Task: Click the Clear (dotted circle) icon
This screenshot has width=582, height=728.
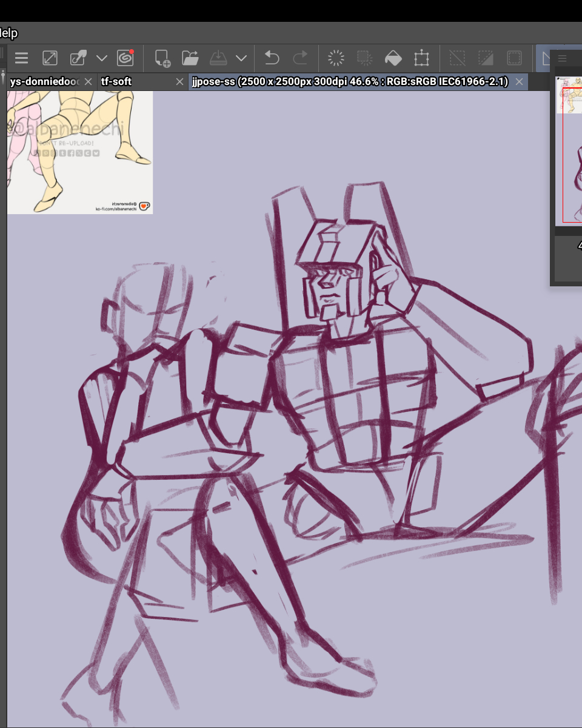Action: (x=336, y=58)
